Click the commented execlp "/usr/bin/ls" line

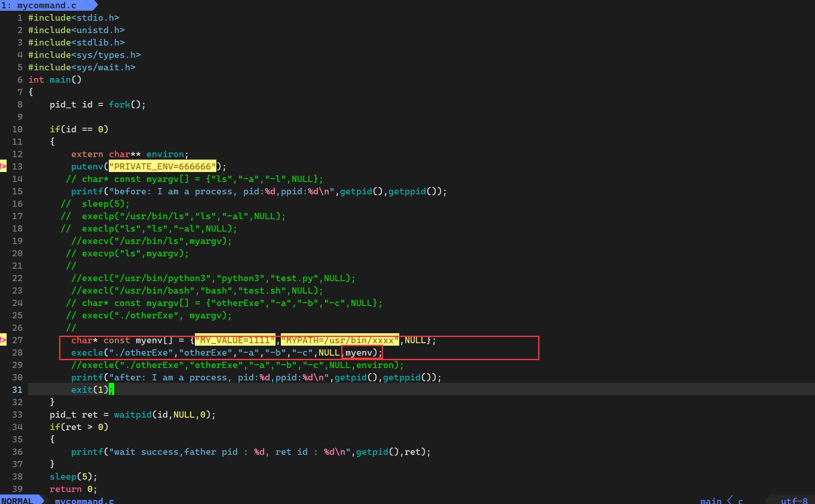point(173,216)
